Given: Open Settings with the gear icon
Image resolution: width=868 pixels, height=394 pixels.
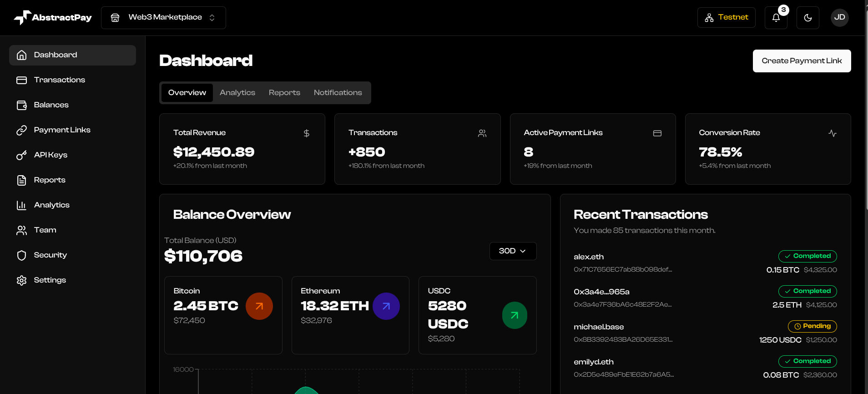Looking at the screenshot, I should click(x=22, y=280).
